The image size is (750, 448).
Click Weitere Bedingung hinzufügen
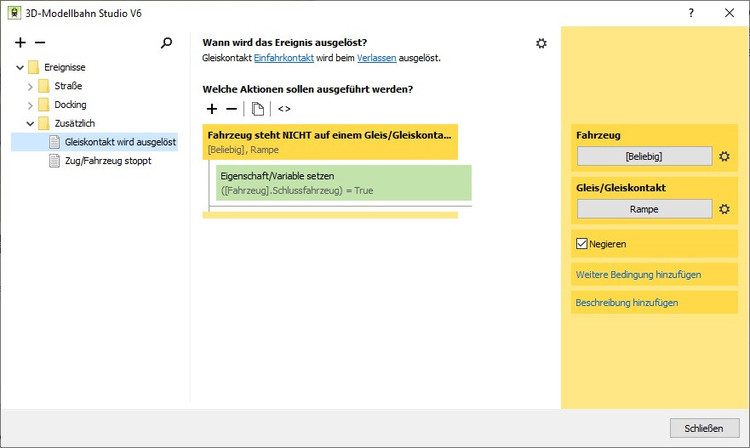638,274
